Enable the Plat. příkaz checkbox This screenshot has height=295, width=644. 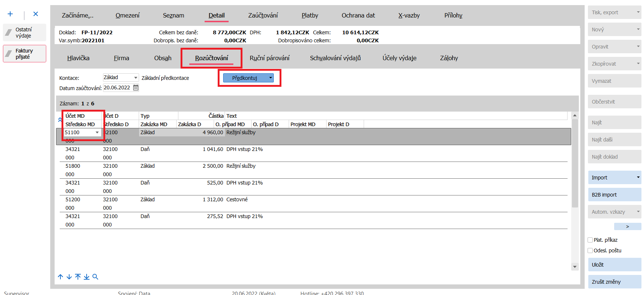click(590, 240)
